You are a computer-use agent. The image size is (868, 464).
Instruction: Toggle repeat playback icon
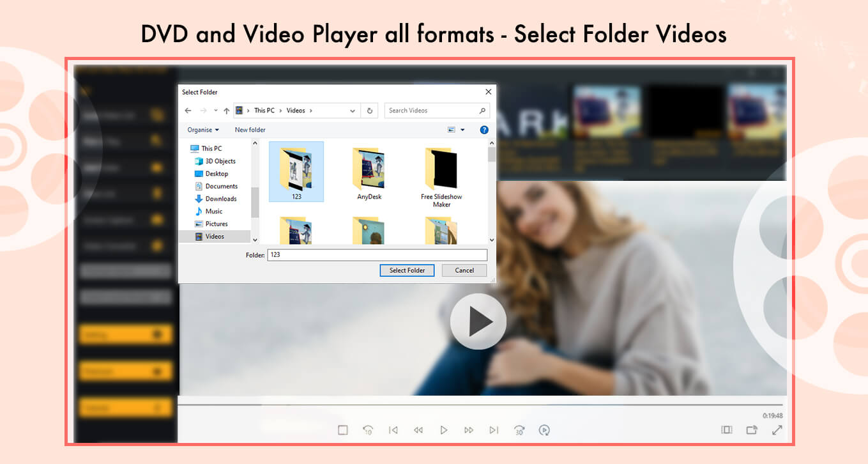(544, 430)
